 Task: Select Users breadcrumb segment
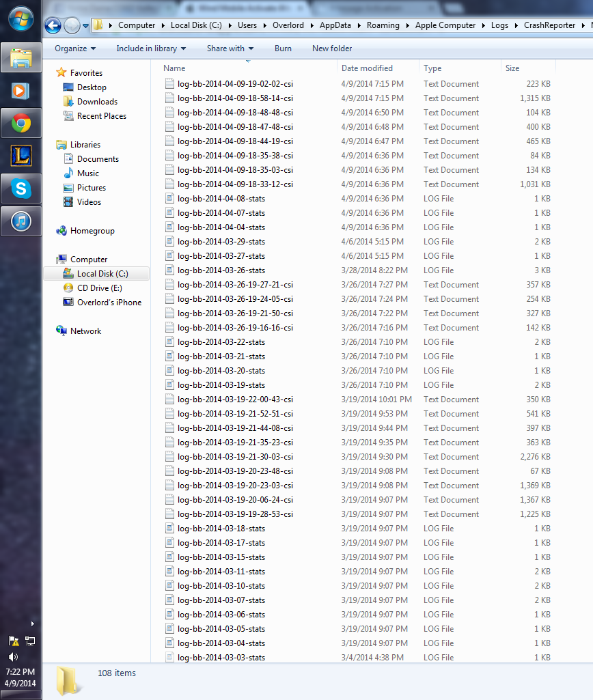(x=247, y=25)
